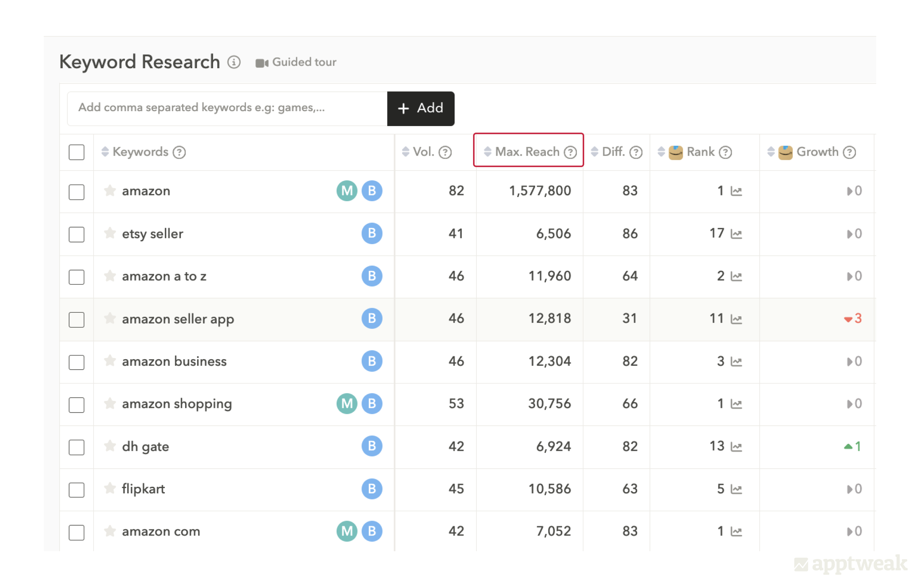Open help icon next to Diff. header
This screenshot has width=920, height=588.
[636, 152]
